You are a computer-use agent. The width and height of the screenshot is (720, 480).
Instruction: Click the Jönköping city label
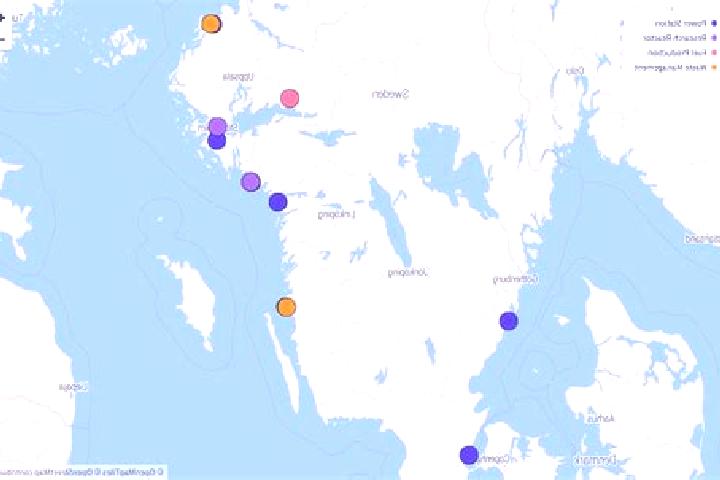(x=408, y=273)
